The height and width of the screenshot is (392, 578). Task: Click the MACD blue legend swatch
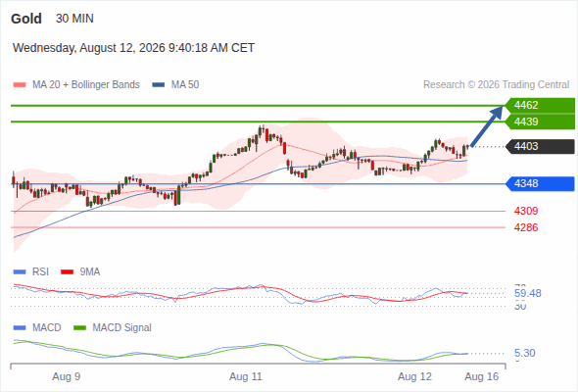pyautogui.click(x=20, y=328)
